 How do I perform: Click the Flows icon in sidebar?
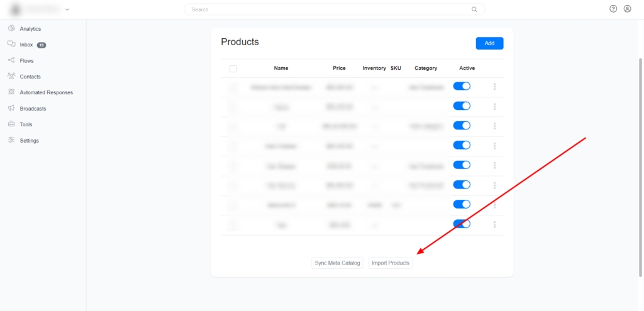11,60
